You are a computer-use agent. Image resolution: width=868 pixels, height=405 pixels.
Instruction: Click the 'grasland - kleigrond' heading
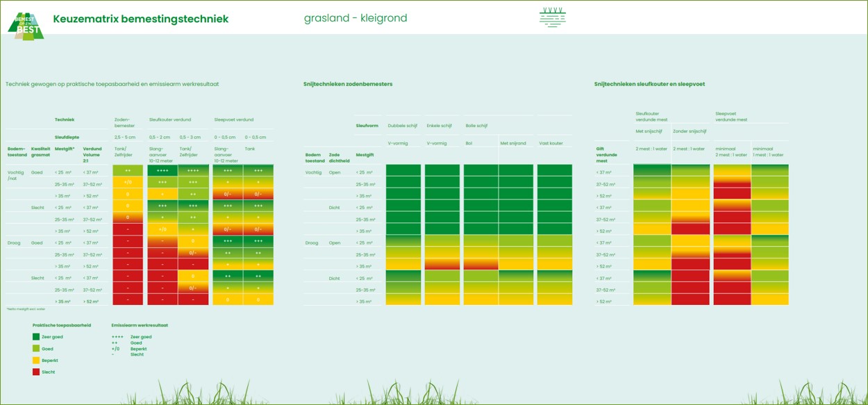point(356,18)
